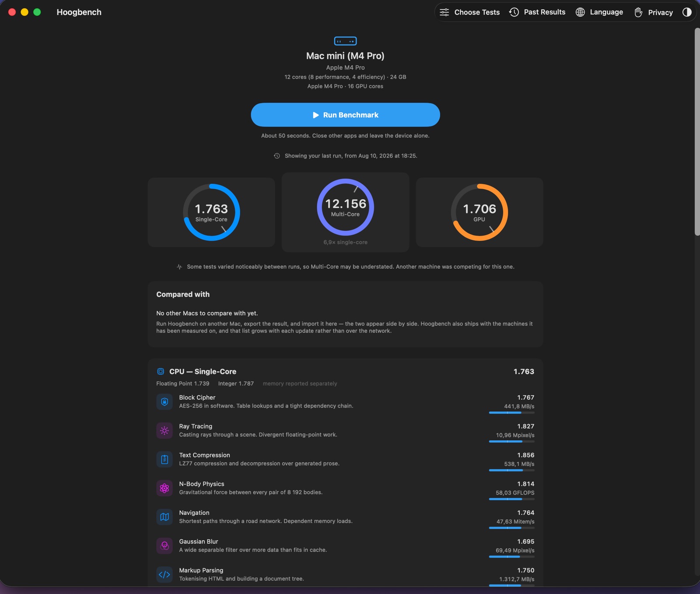Viewport: 700px width, 594px height.
Task: Click the Gaussian Blur circles icon
Action: (164, 546)
